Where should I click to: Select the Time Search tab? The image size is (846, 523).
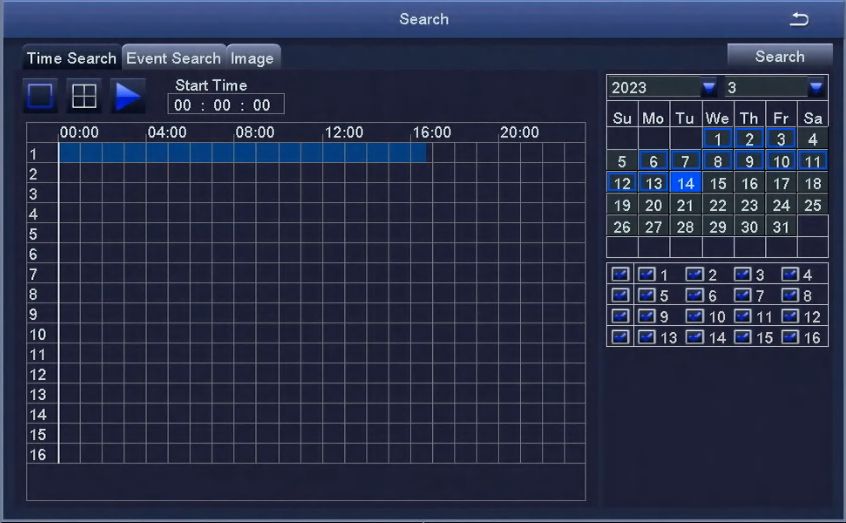click(x=71, y=58)
